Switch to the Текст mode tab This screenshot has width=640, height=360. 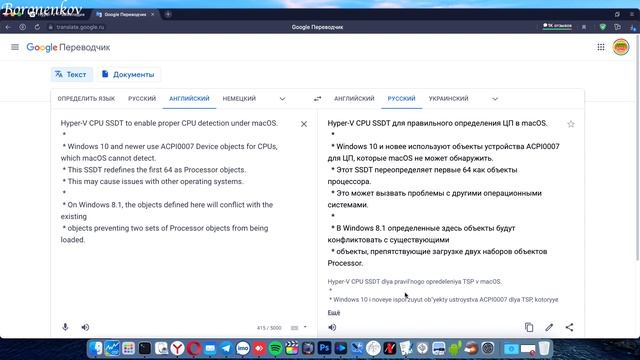71,74
